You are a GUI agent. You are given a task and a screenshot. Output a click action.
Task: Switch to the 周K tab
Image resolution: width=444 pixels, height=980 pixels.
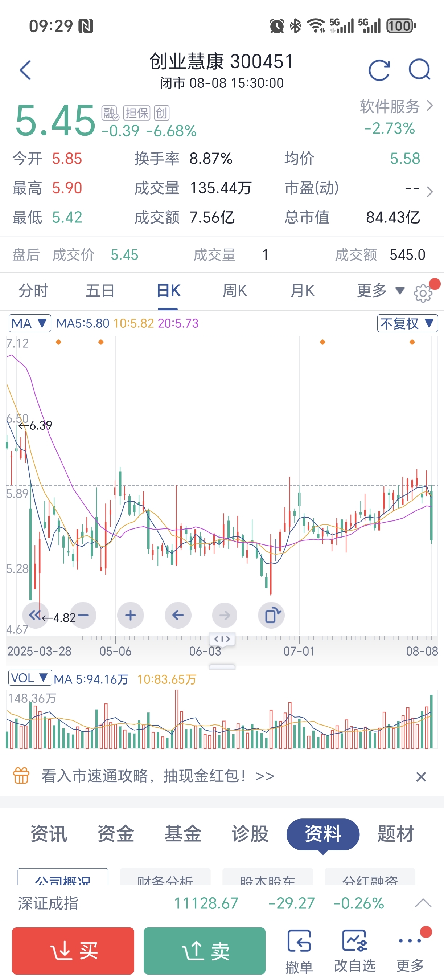235,291
